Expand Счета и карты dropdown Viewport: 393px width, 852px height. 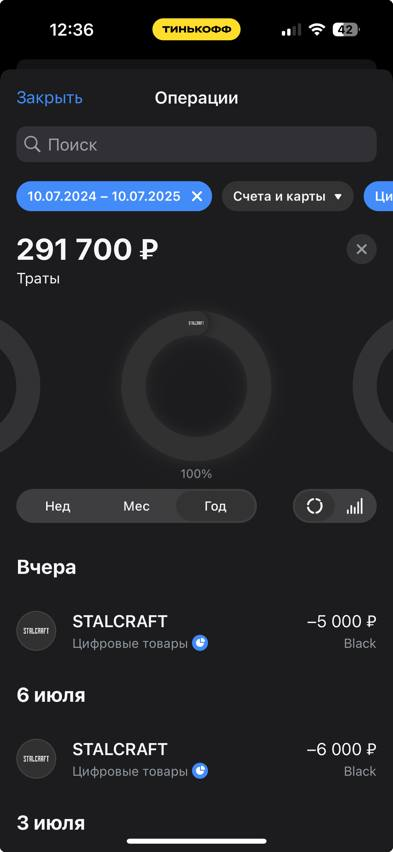coord(288,196)
